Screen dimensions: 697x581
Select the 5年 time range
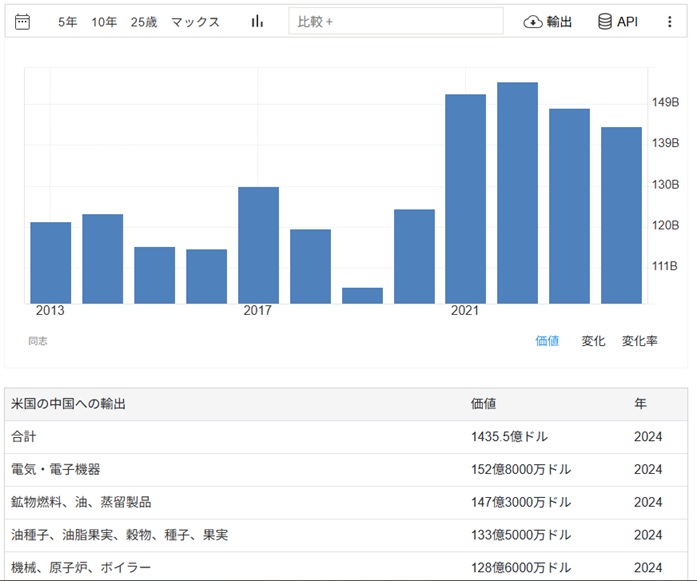point(67,22)
